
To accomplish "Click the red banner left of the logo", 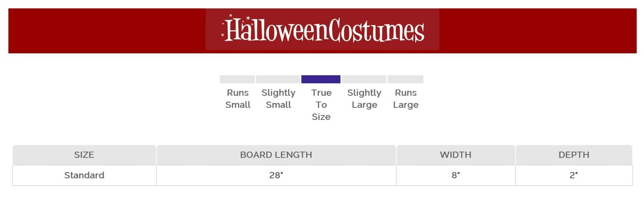I will pyautogui.click(x=107, y=31).
